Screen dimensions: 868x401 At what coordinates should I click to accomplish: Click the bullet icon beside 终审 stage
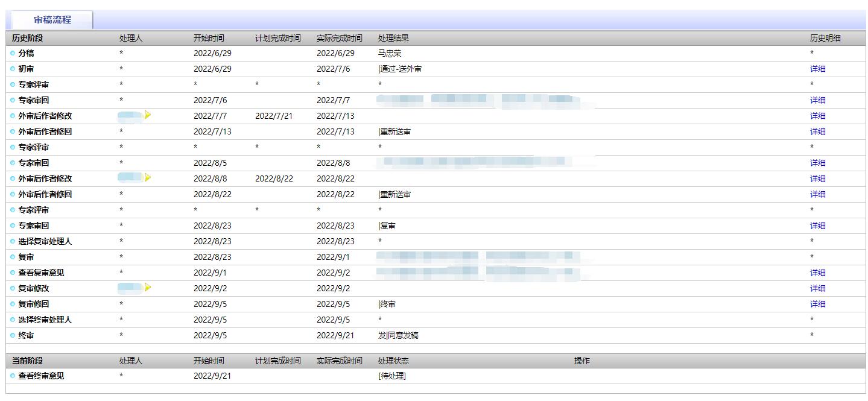[13, 335]
